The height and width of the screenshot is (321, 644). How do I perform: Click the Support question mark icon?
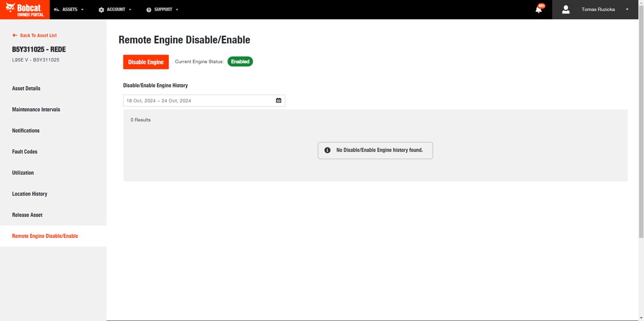click(x=149, y=10)
